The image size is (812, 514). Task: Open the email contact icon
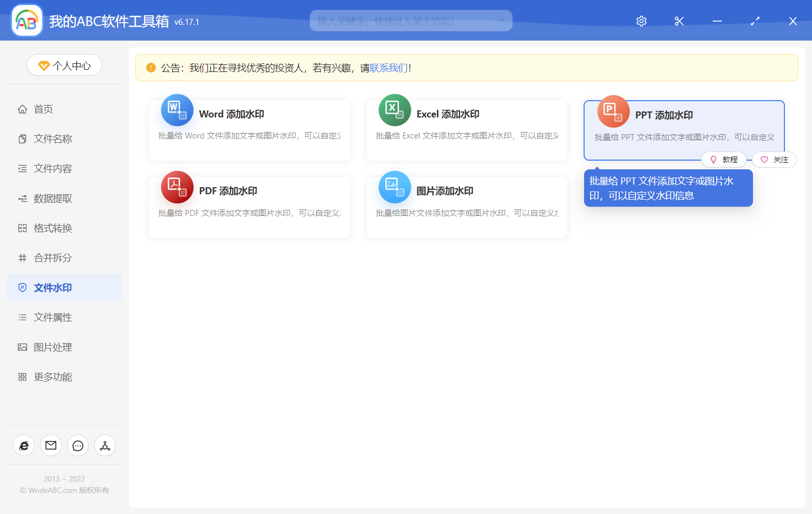[51, 445]
